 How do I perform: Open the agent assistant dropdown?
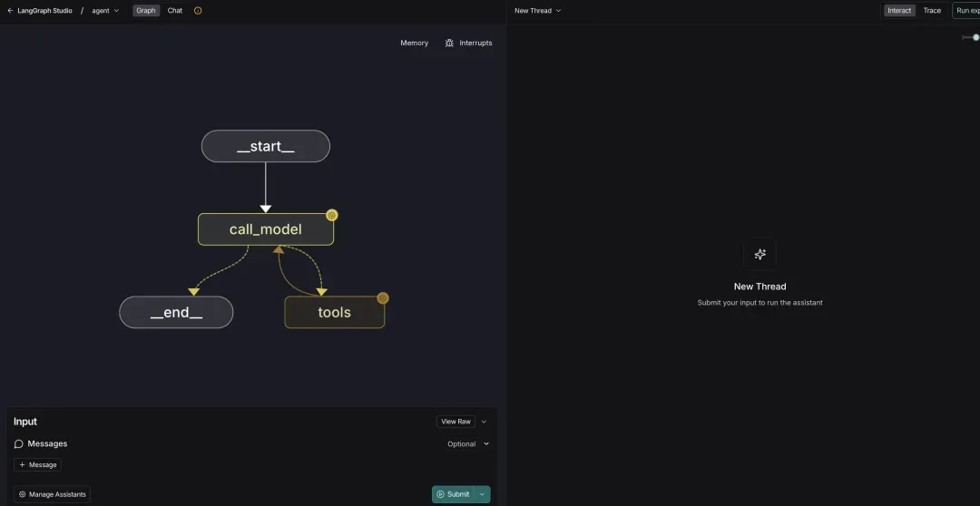click(x=105, y=11)
